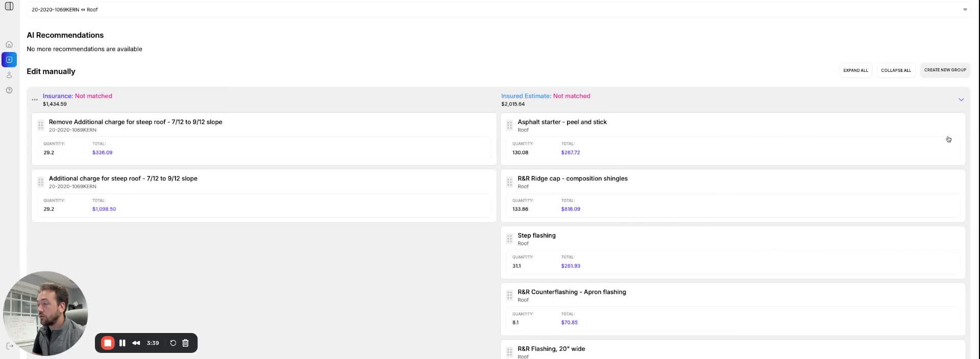The image size is (980, 359).
Task: Click the 'AI Recommendations' heading
Action: 65,35
